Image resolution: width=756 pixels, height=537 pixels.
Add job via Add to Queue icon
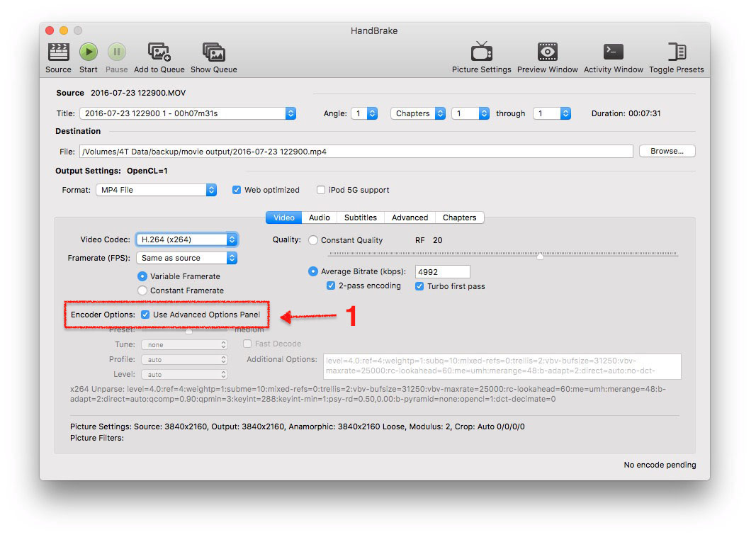click(x=159, y=52)
